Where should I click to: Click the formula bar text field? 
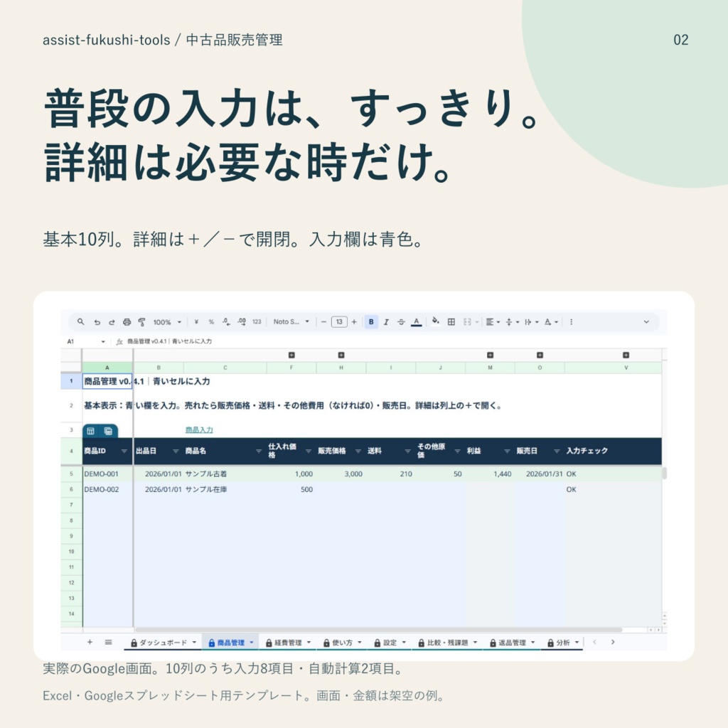pyautogui.click(x=395, y=341)
